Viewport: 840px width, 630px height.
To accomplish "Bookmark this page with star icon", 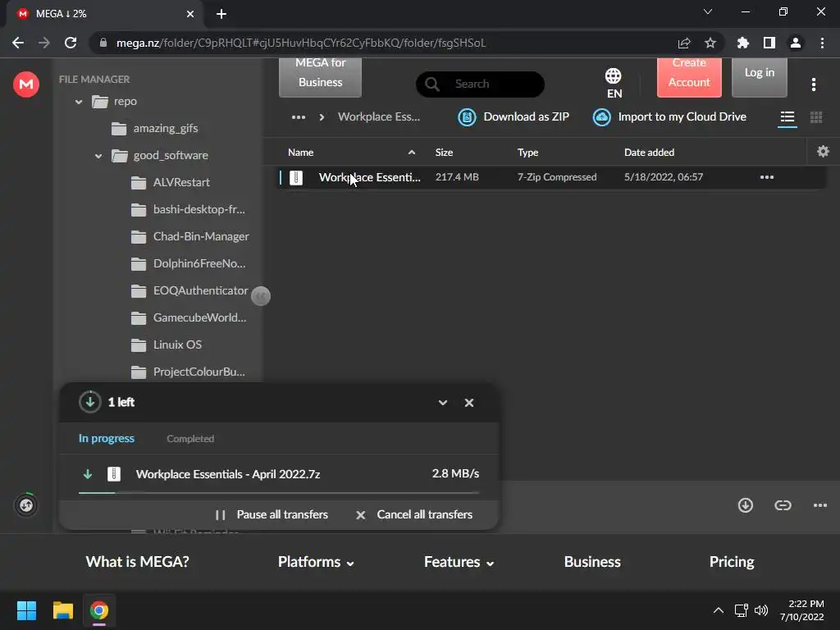I will (710, 43).
